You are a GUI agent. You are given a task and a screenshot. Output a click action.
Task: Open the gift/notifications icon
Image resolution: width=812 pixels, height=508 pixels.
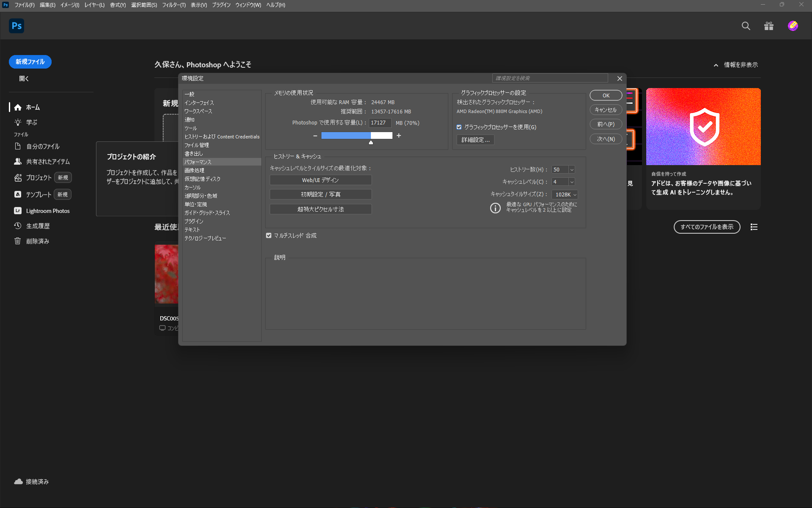768,26
